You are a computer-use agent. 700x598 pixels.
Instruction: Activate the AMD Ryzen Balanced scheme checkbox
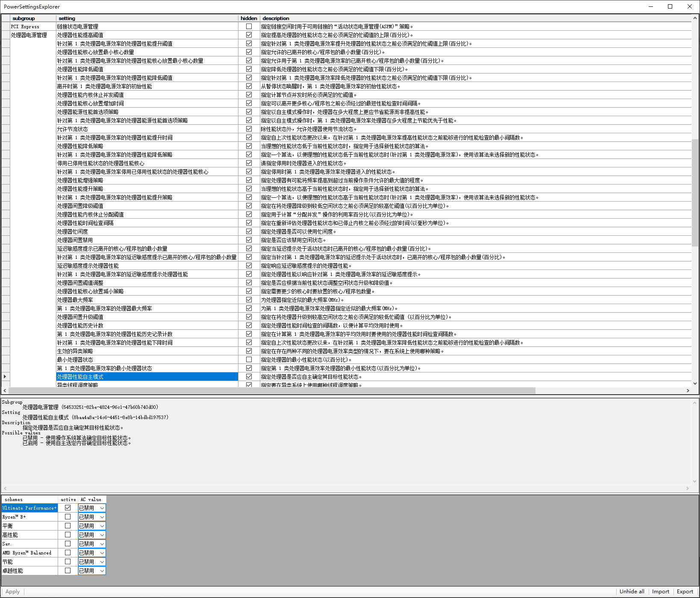[x=68, y=553]
